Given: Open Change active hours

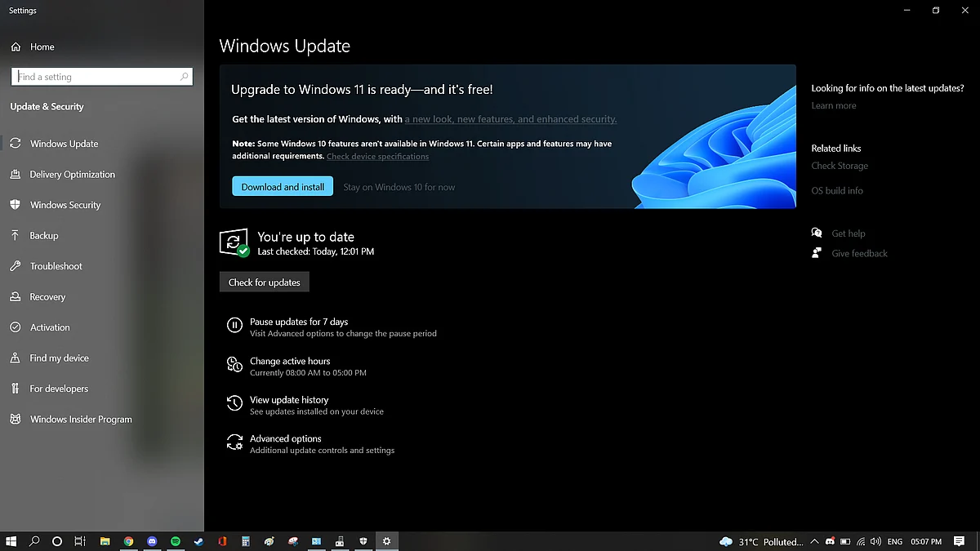Looking at the screenshot, I should coord(290,361).
